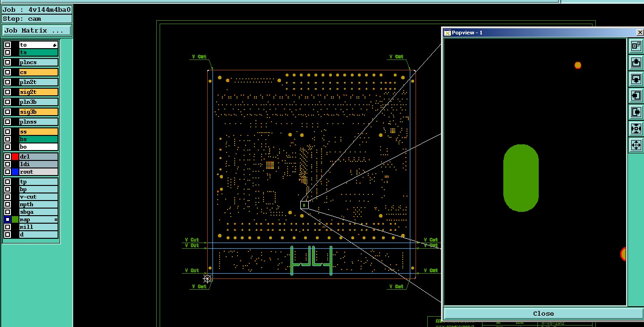This screenshot has height=327, width=644.
Task: Toggle the checkbox for layer 'to'
Action: click(8, 45)
